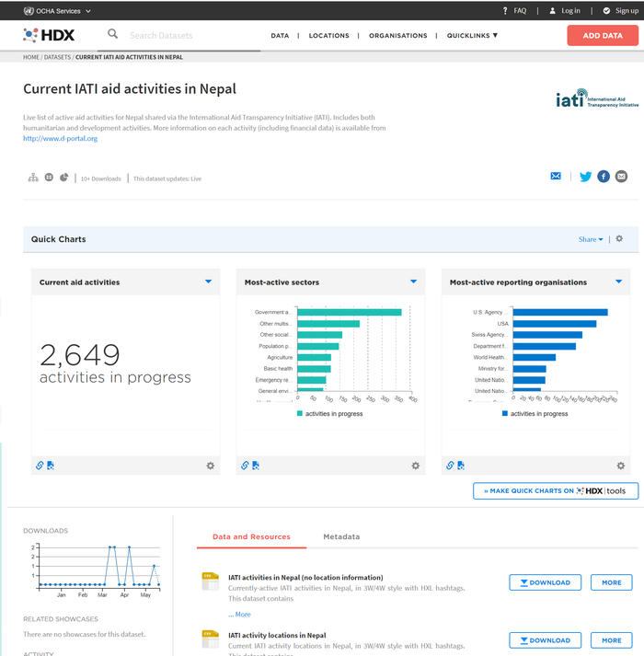The height and width of the screenshot is (656, 644).
Task: Click the FAQ link
Action: 520,11
